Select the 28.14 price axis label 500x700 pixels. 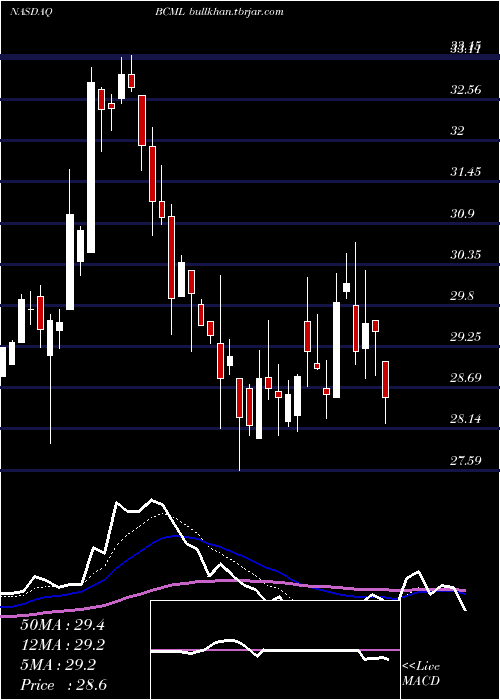pos(466,419)
